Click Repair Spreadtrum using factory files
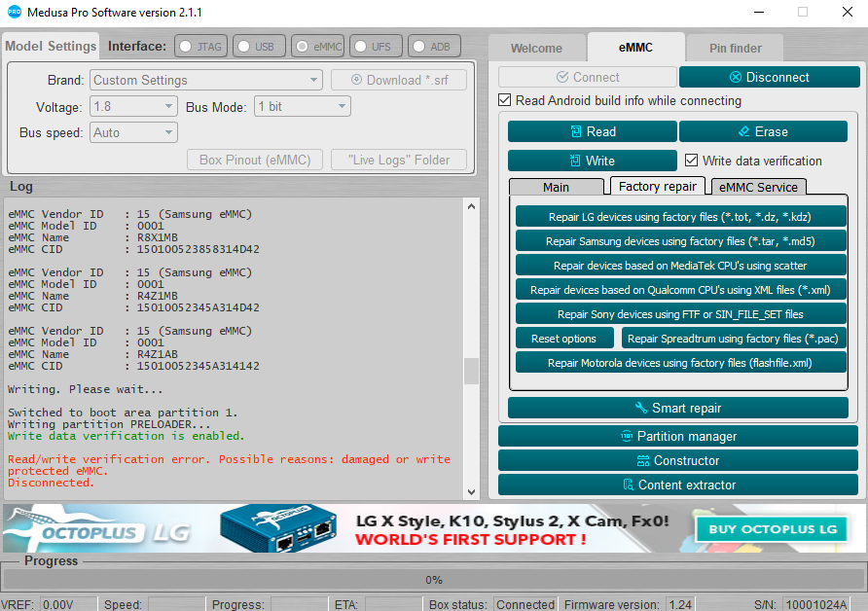 pyautogui.click(x=733, y=339)
